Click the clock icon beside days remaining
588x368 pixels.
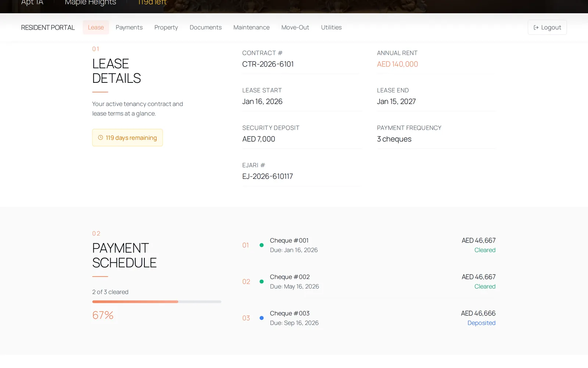coord(100,138)
